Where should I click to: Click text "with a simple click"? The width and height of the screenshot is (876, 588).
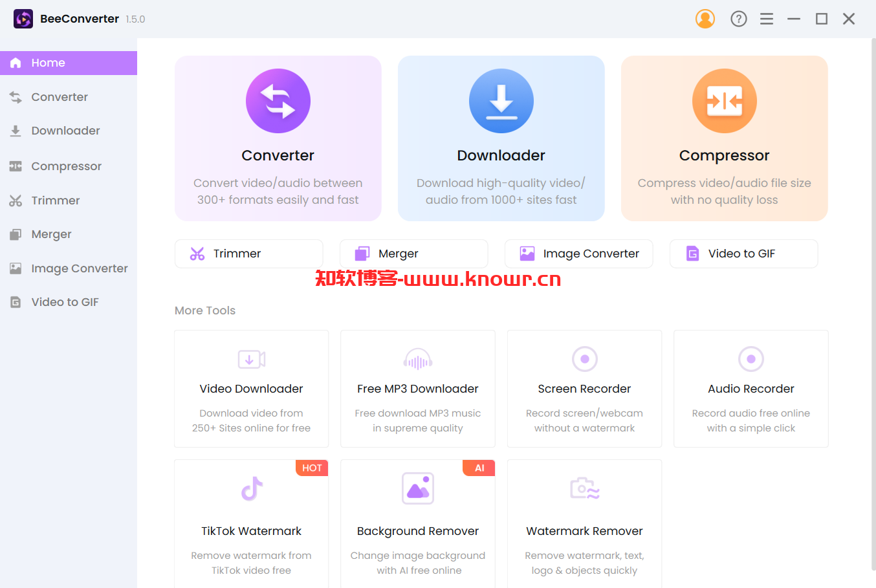pos(751,428)
